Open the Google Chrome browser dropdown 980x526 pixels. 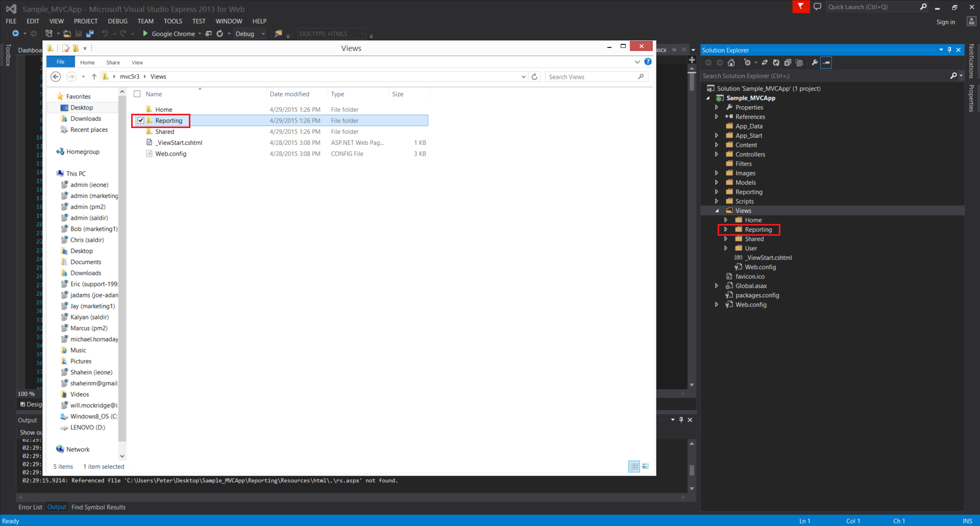(x=200, y=34)
